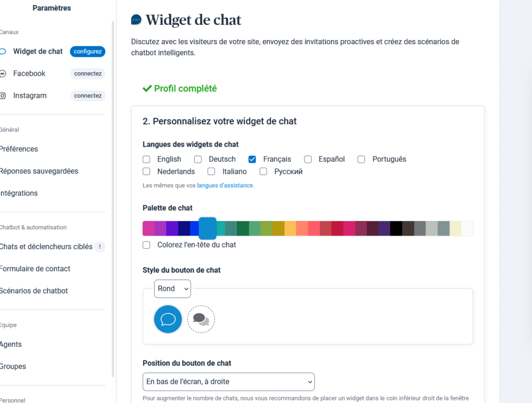Enable the English language checkbox
The height and width of the screenshot is (403, 532).
[146, 159]
